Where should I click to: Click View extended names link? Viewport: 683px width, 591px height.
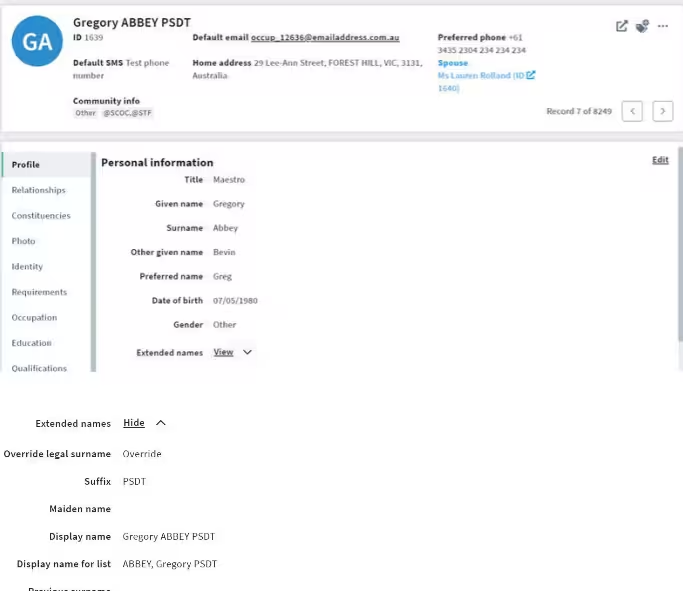click(223, 352)
